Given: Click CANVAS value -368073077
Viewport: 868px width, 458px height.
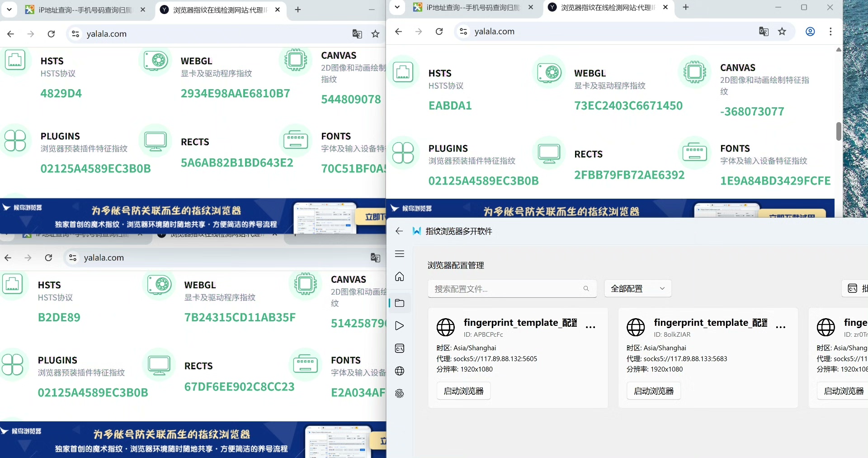Looking at the screenshot, I should (x=752, y=111).
